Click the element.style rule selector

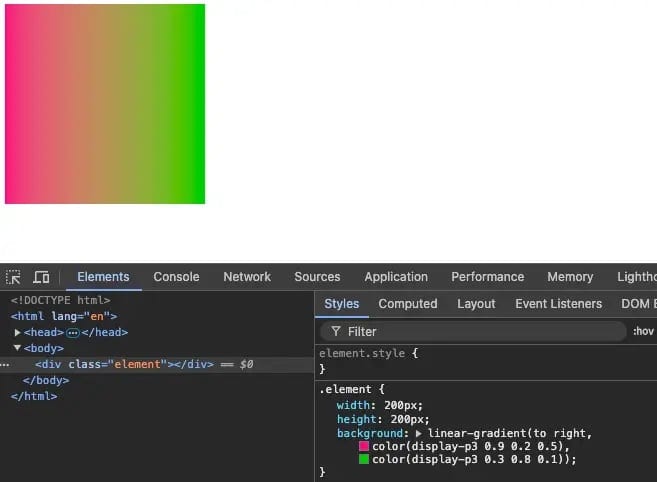tap(362, 353)
